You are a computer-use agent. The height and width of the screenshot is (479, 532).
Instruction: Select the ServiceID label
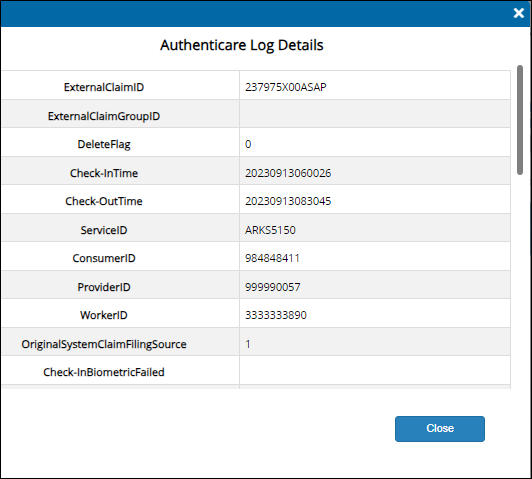(x=104, y=230)
